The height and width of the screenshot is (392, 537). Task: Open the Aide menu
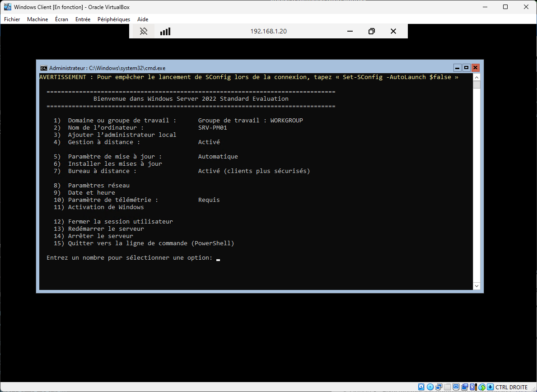click(x=143, y=19)
